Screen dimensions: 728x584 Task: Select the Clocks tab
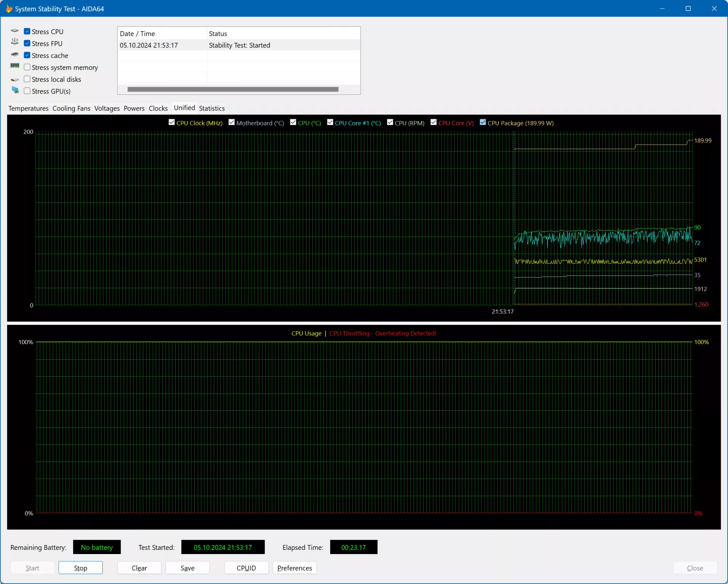click(x=158, y=108)
